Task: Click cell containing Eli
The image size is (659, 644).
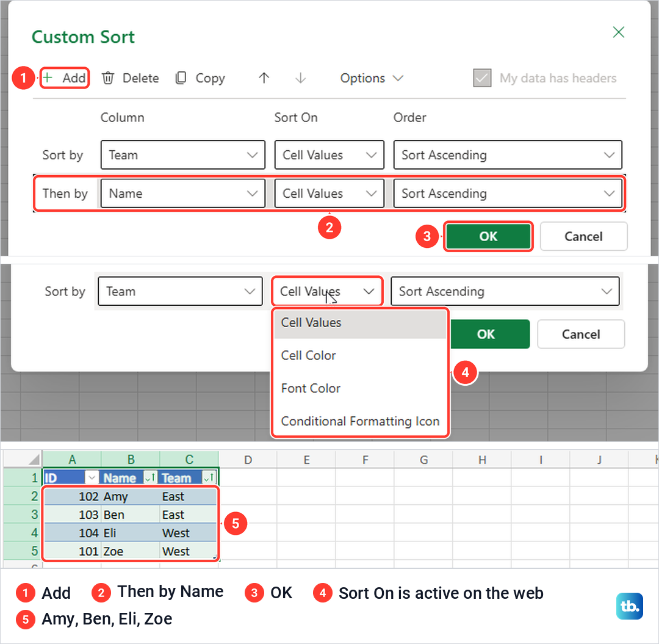Action: pyautogui.click(x=131, y=533)
